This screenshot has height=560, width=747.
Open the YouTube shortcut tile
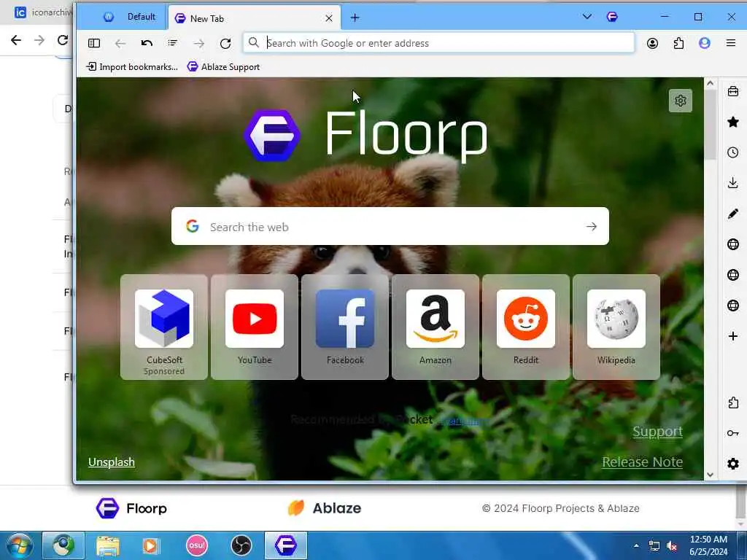coord(255,327)
